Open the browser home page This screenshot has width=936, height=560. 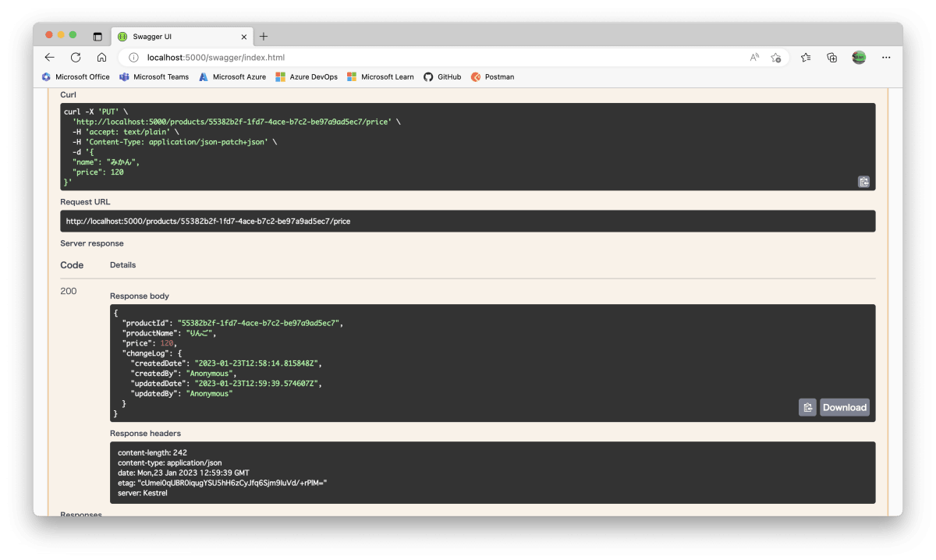click(x=101, y=58)
